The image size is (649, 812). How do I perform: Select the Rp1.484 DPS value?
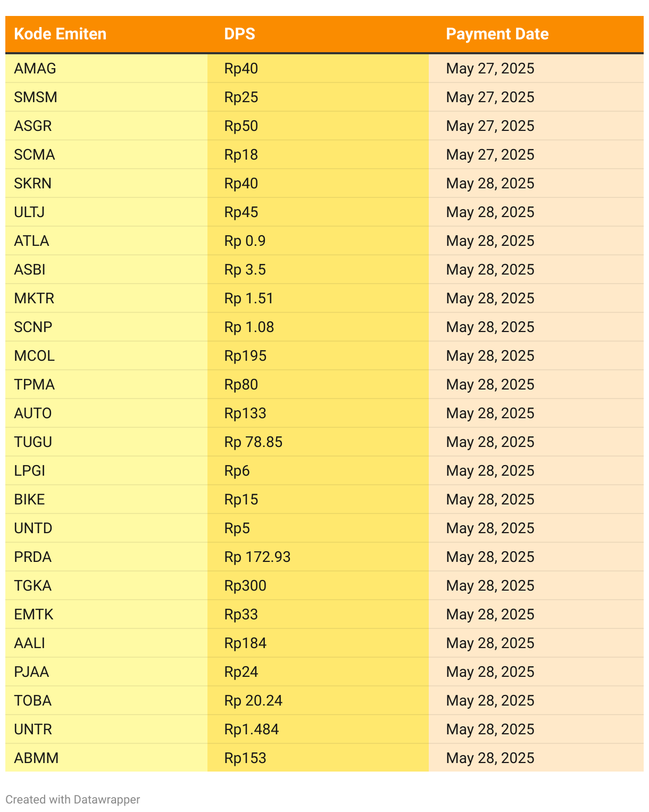(x=252, y=730)
